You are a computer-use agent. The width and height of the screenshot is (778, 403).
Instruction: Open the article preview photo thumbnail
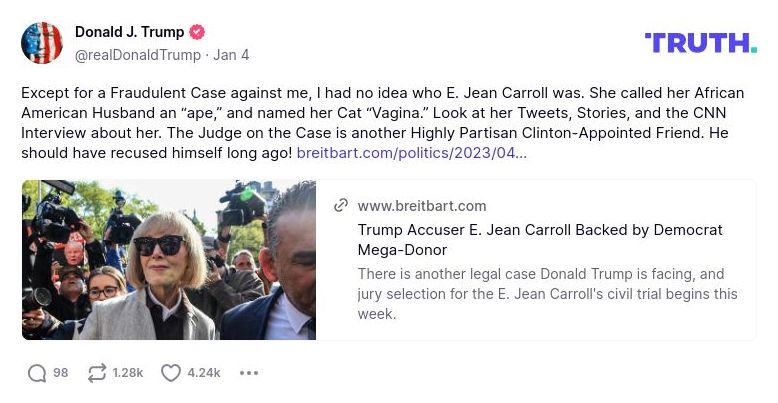pos(169,260)
